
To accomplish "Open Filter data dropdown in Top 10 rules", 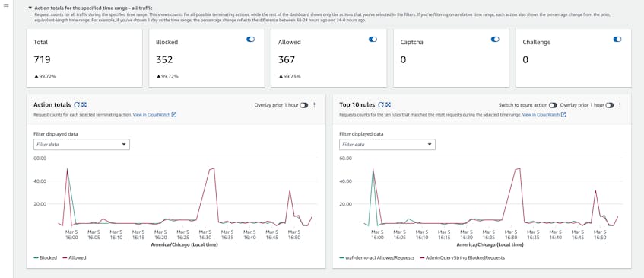I will point(387,145).
